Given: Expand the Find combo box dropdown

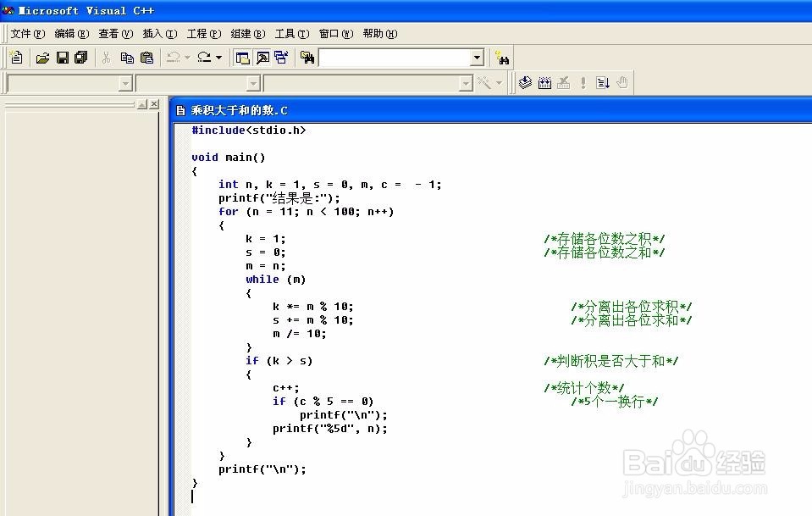Looking at the screenshot, I should point(477,58).
